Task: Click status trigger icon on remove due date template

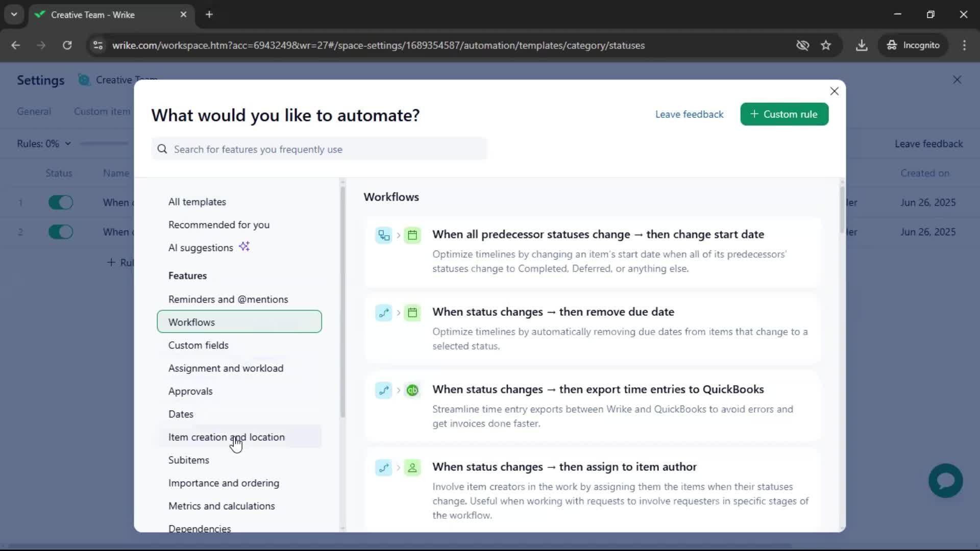Action: (384, 313)
